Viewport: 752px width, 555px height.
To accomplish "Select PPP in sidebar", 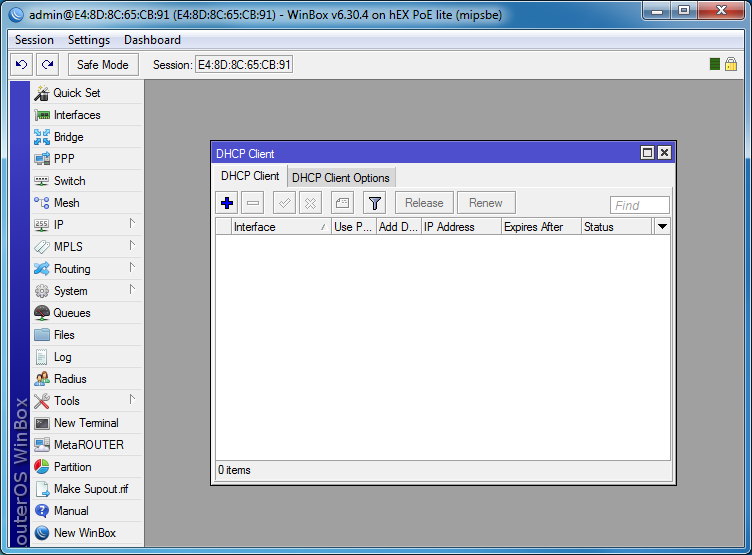I will [x=88, y=159].
